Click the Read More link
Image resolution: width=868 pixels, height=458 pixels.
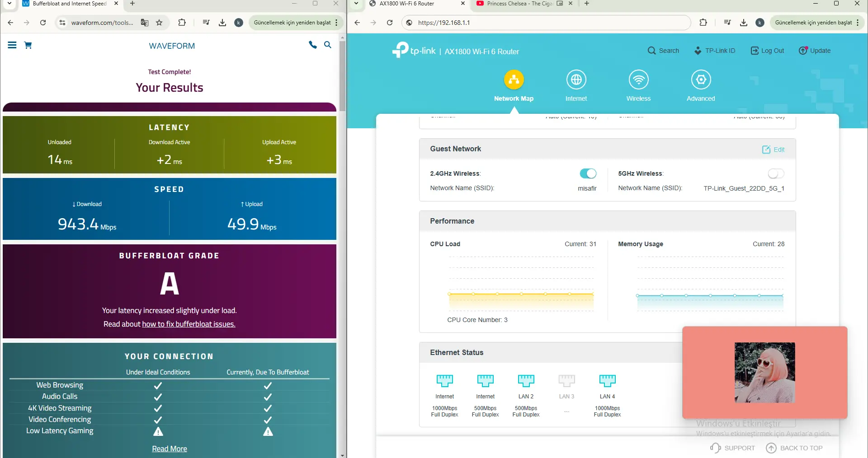click(x=170, y=449)
